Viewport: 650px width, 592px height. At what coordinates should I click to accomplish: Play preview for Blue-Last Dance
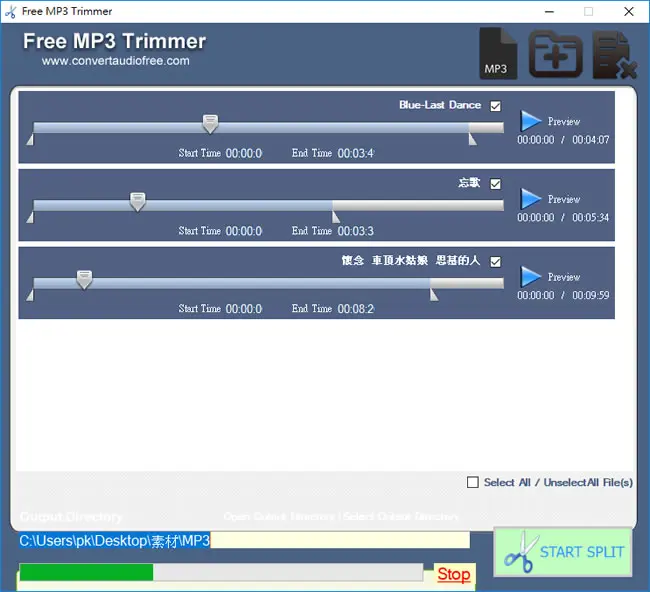(531, 121)
